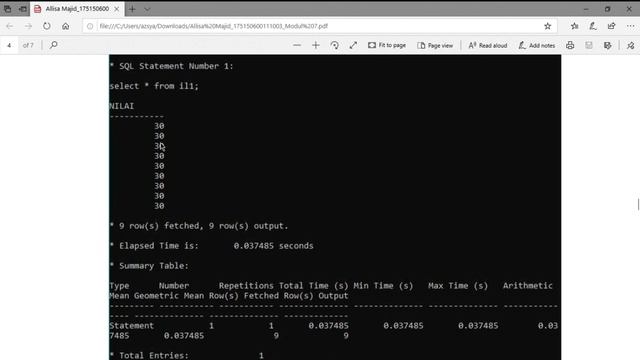640x360 pixels.
Task: Click the Fit to page button
Action: click(387, 45)
